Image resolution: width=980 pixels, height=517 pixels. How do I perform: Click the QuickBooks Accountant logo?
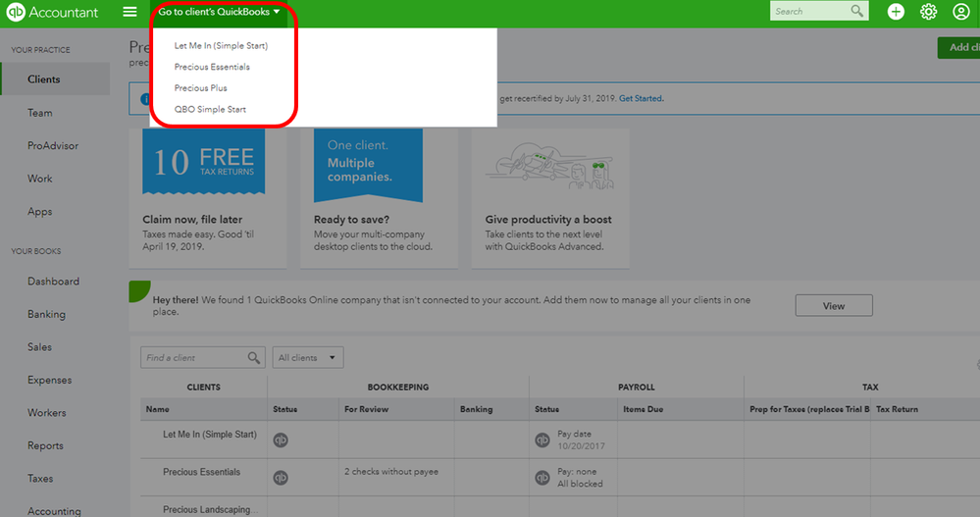tap(52, 12)
